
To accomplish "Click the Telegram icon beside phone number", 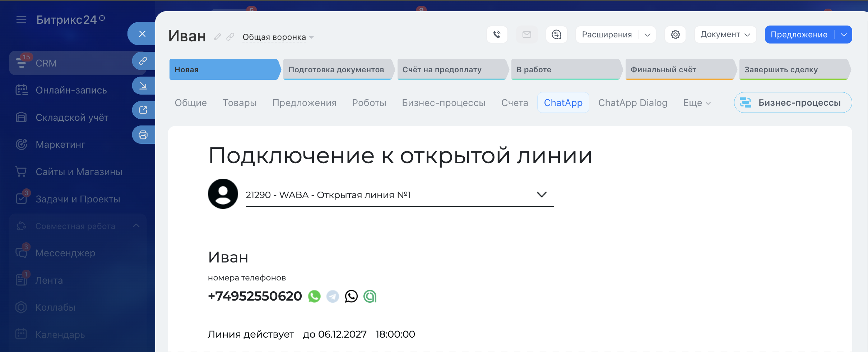I will coord(333,296).
